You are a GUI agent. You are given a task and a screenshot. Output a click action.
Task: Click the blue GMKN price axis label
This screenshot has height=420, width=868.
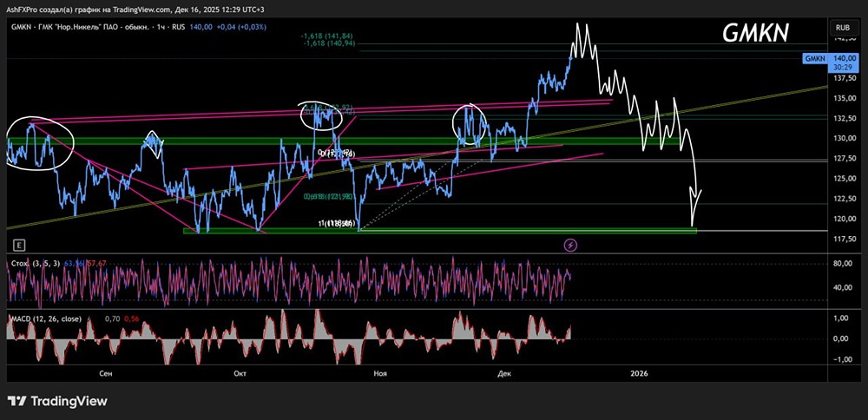pyautogui.click(x=815, y=58)
